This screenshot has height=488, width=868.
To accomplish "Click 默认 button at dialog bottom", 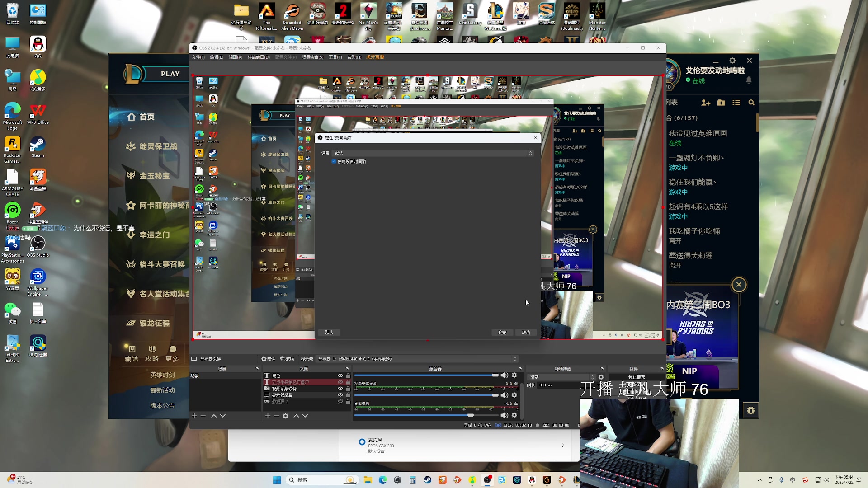I will [x=329, y=333].
